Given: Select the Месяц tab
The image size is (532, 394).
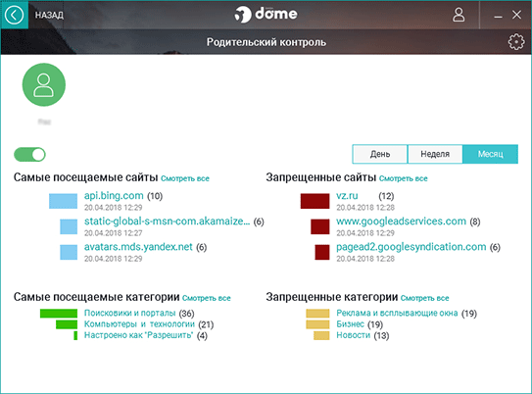Looking at the screenshot, I should [490, 154].
